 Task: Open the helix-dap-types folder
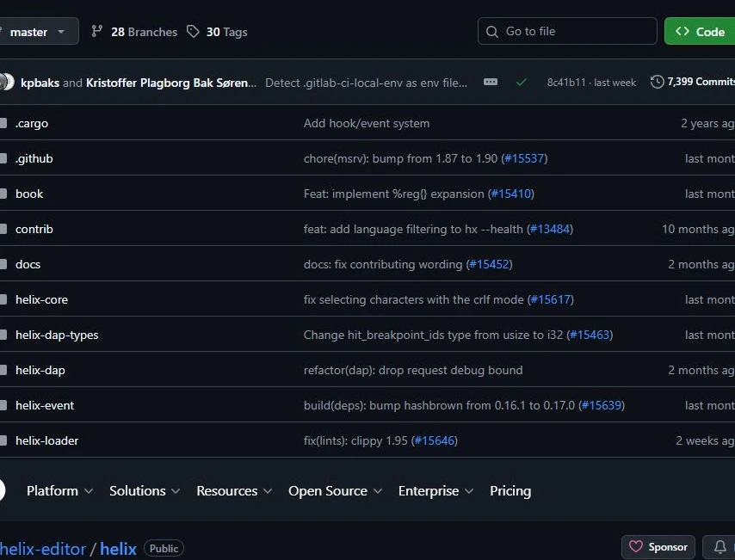[57, 335]
